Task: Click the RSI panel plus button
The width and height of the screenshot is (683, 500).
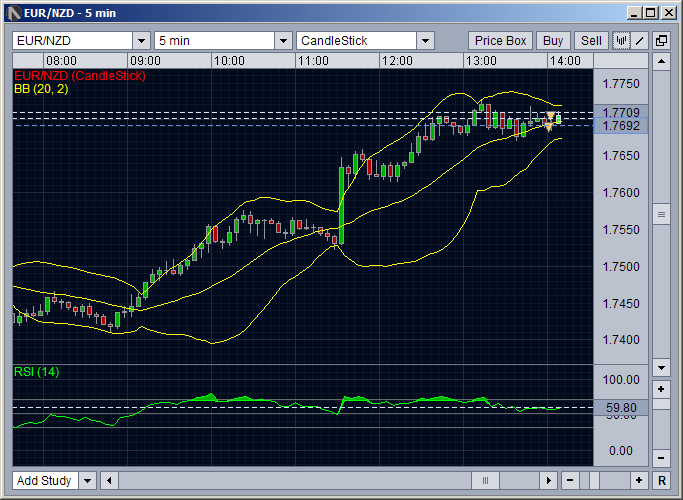Action: point(661,389)
